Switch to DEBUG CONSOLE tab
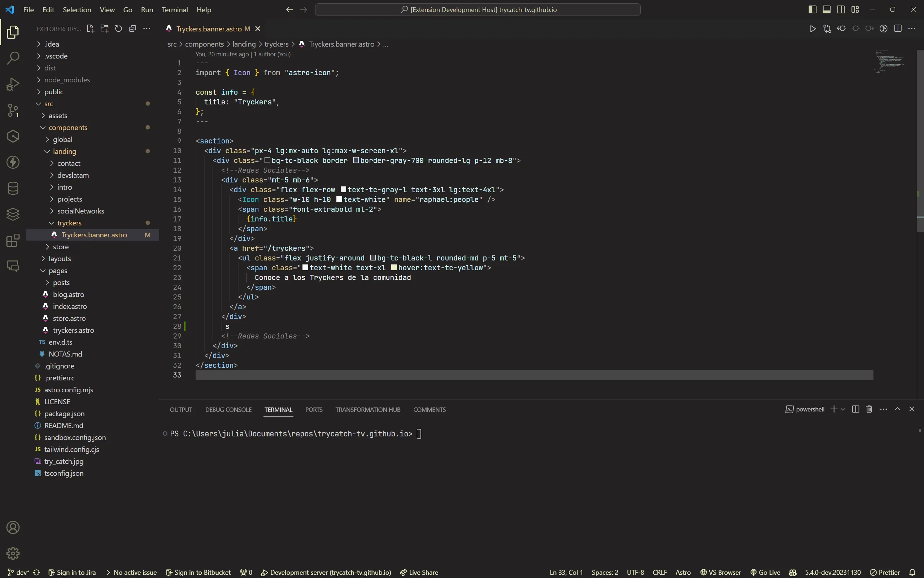The image size is (924, 578). click(x=228, y=409)
